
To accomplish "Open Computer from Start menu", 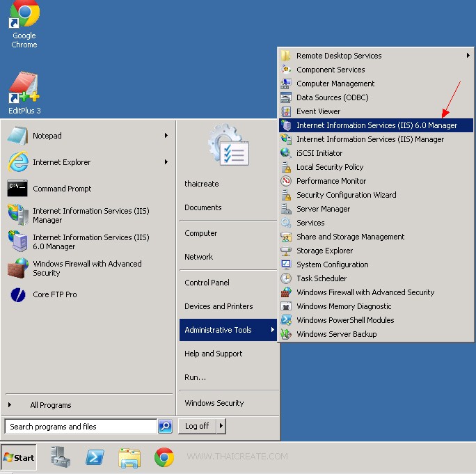I will coord(201,233).
